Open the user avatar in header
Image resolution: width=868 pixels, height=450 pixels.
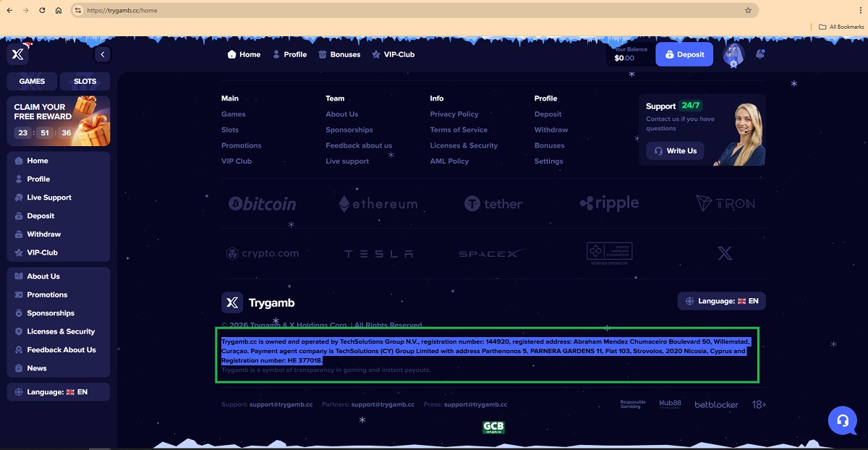tap(733, 54)
